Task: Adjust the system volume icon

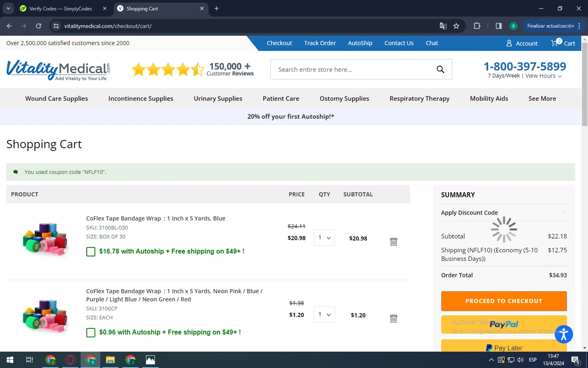Action: pos(521,360)
